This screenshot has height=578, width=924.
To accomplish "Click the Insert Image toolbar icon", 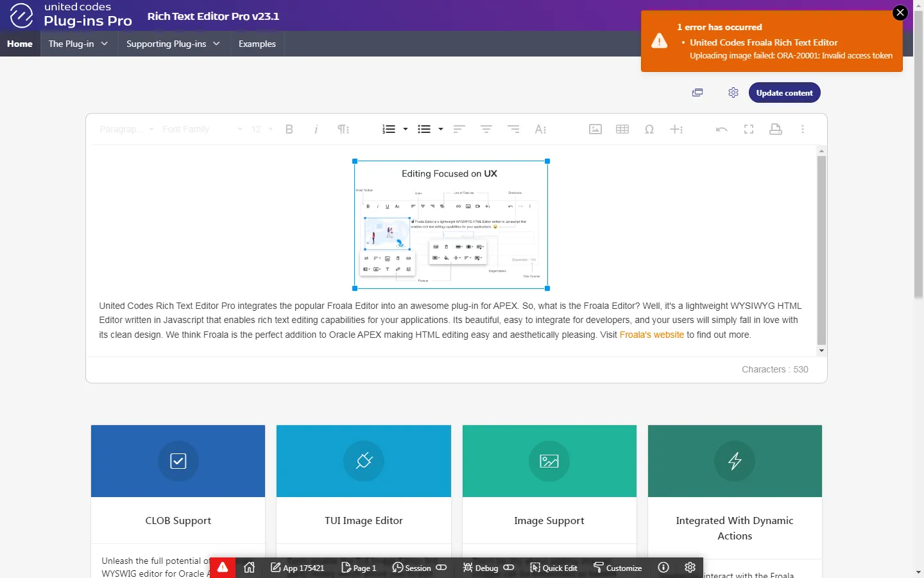I will [x=595, y=129].
